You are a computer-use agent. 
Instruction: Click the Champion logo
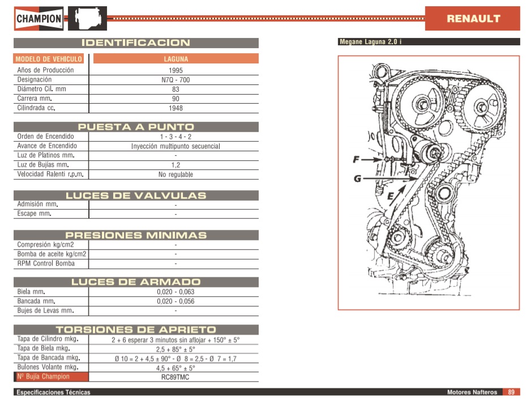tap(38, 19)
